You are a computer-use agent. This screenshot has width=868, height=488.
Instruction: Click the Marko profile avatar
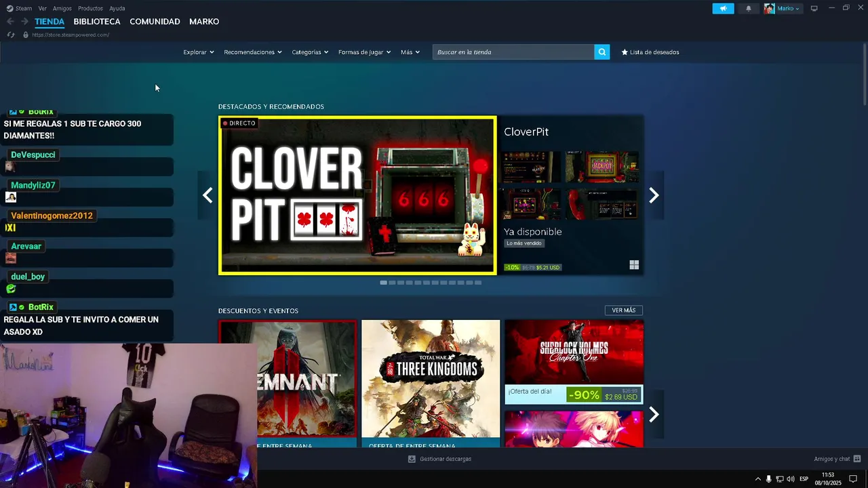pyautogui.click(x=769, y=8)
